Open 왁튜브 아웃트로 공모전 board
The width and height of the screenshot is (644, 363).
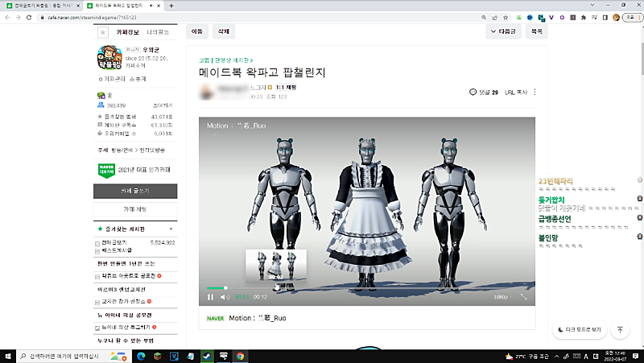(129, 276)
